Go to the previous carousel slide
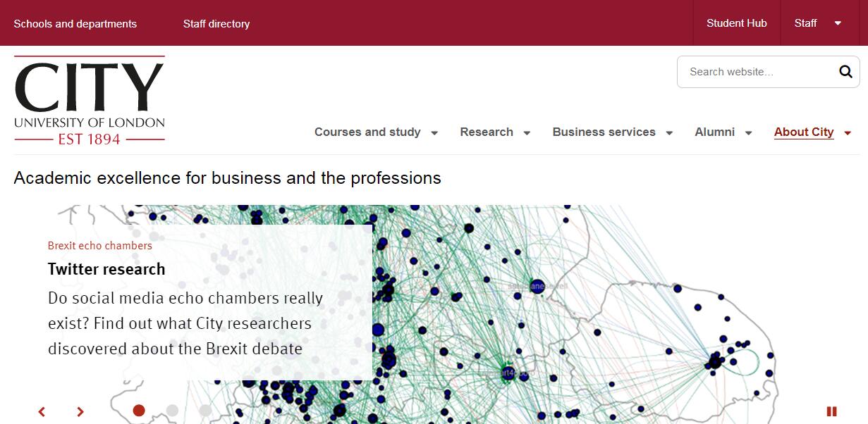 pos(42,411)
